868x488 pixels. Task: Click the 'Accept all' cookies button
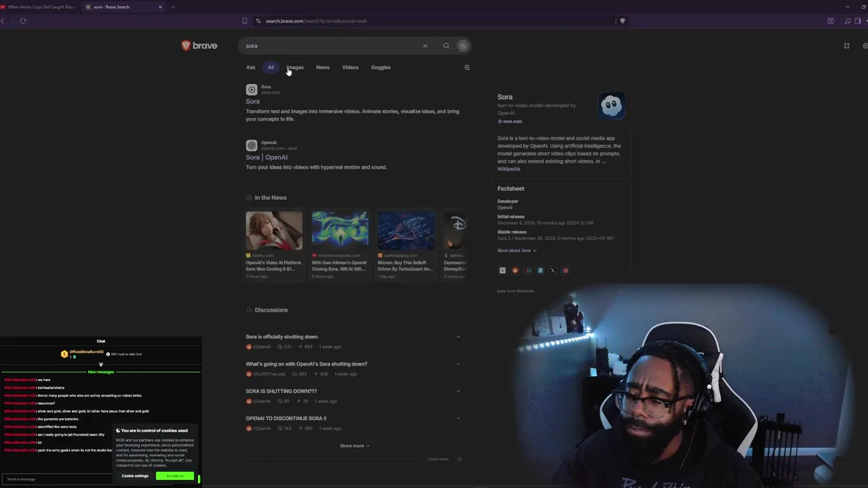pos(175,476)
